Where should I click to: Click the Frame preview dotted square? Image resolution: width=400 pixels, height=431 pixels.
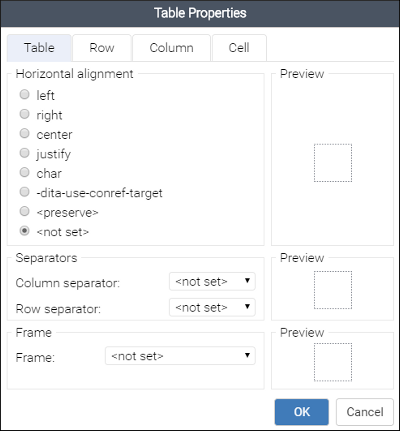(333, 362)
